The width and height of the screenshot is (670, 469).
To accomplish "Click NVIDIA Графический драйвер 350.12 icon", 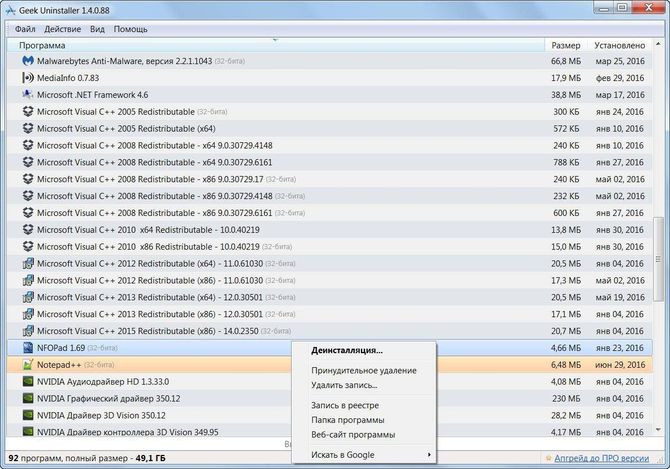I will point(28,398).
